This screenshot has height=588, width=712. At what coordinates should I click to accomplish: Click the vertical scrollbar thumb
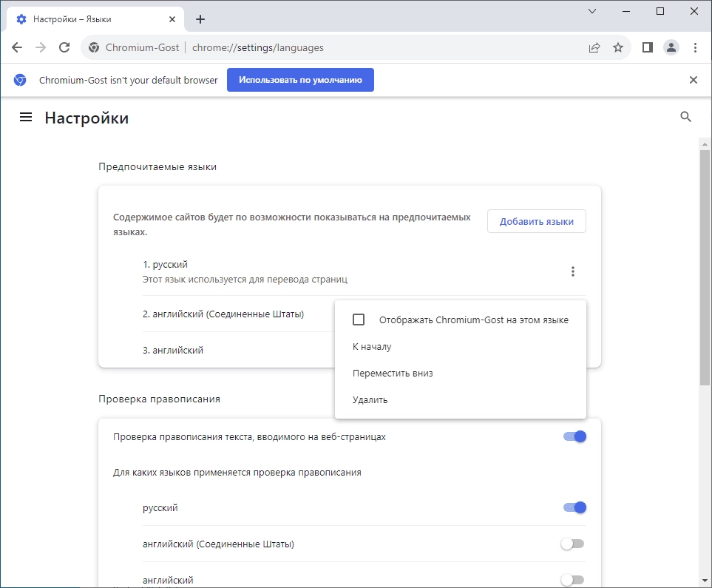pyautogui.click(x=705, y=267)
